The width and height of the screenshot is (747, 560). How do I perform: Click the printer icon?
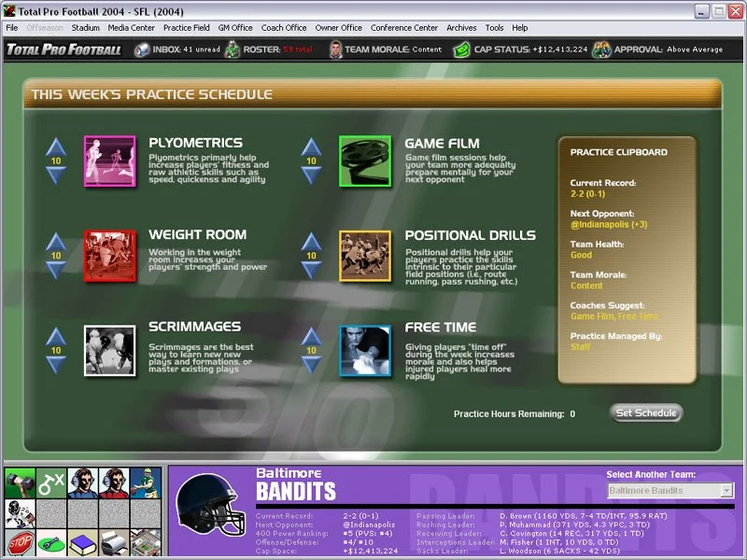114,542
